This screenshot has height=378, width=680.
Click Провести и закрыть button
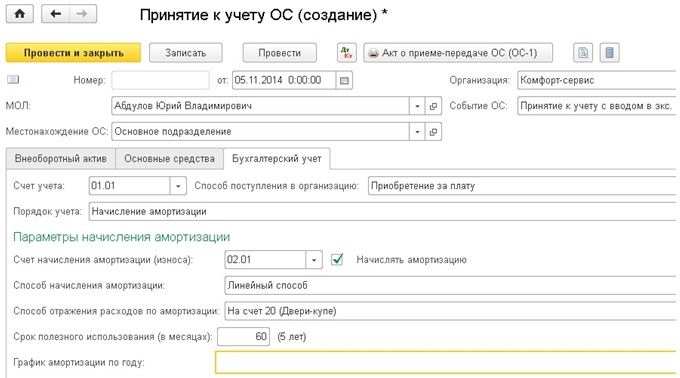point(73,53)
